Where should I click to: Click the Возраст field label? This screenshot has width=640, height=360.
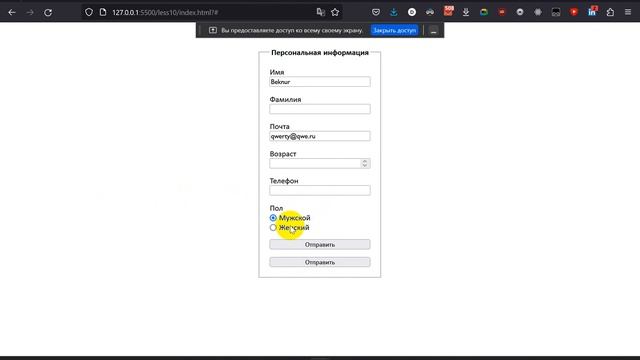283,154
